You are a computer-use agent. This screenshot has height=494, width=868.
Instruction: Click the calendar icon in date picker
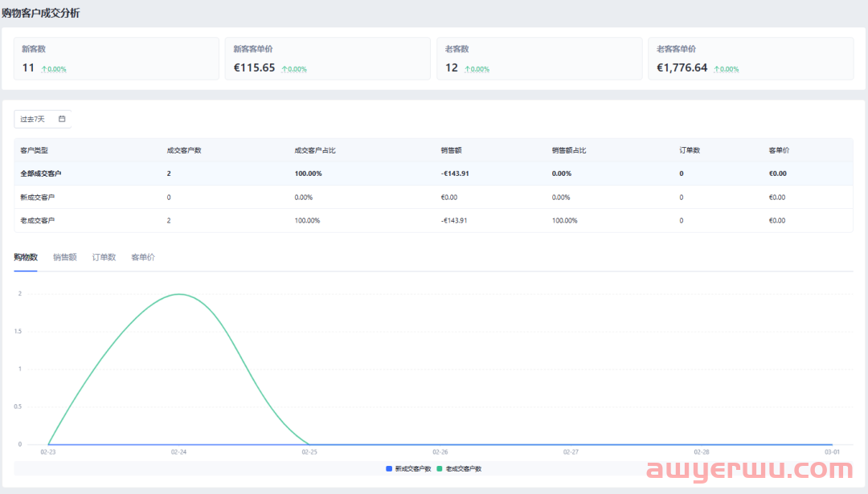(x=62, y=119)
